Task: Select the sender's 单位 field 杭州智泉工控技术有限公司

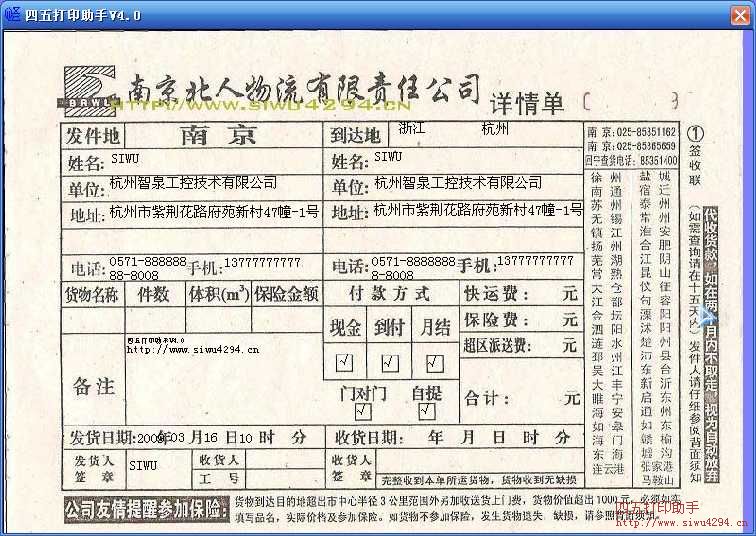Action: click(194, 183)
